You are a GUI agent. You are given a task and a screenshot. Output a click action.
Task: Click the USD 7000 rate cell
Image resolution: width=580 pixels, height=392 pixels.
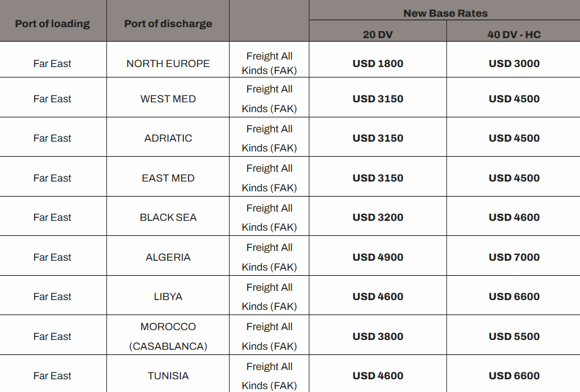[x=513, y=257]
